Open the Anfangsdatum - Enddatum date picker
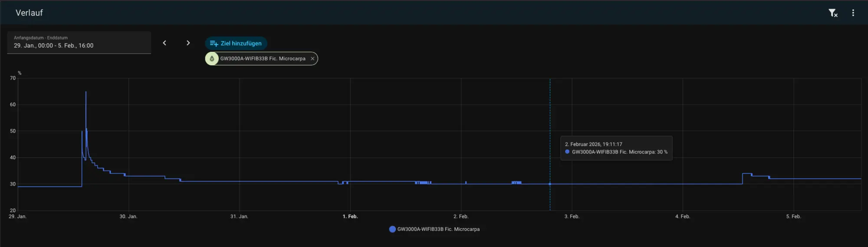The image size is (868, 247). (79, 43)
